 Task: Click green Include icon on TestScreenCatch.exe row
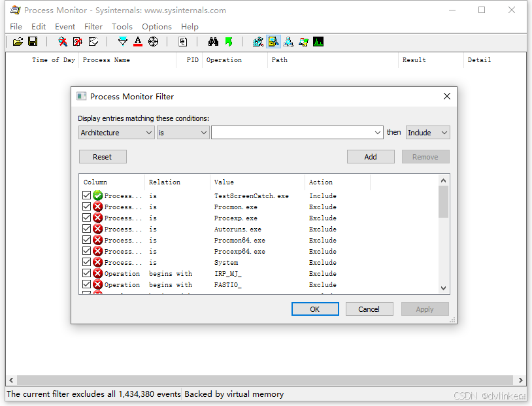98,195
